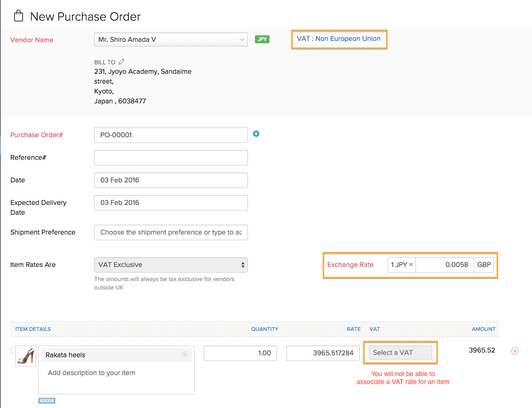The height and width of the screenshot is (408, 532).
Task: Clear Rakata heels item with small x icon
Action: coord(184,354)
